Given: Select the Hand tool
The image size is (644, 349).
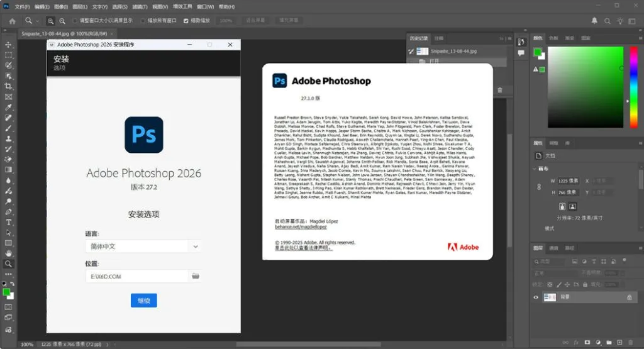Looking at the screenshot, I should 8,253.
